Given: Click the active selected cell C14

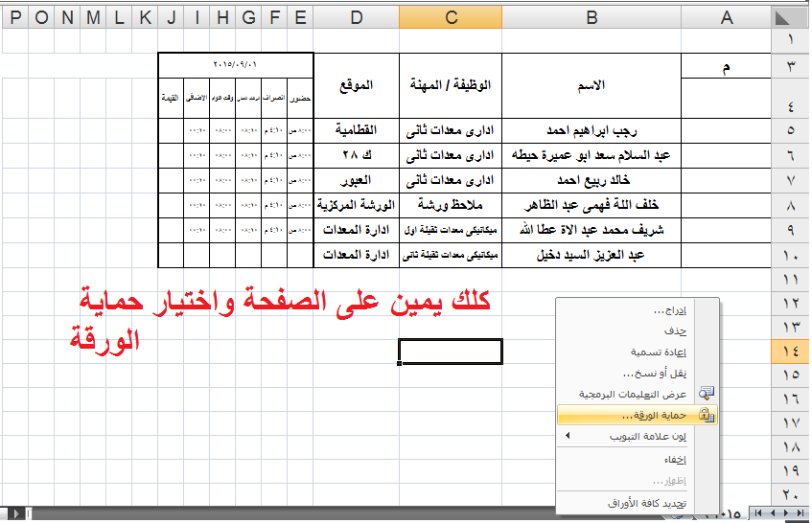Looking at the screenshot, I should tap(451, 352).
